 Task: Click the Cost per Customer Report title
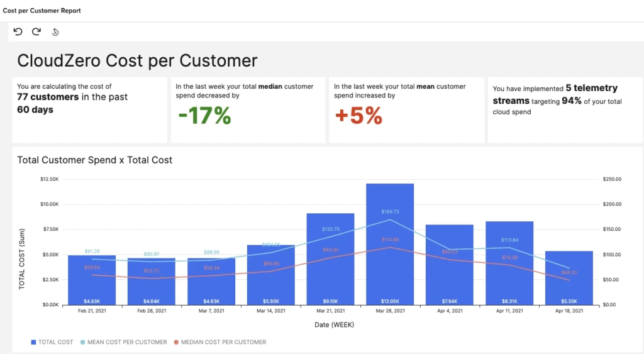[42, 11]
